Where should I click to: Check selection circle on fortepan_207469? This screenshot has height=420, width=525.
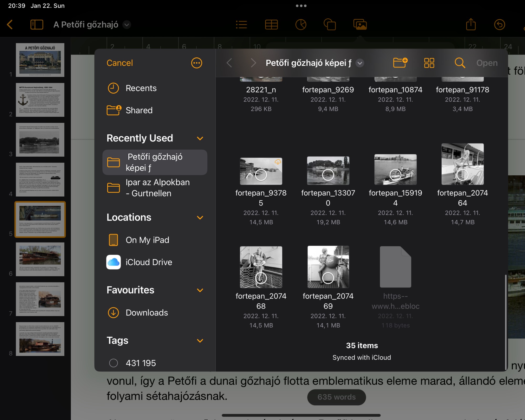pos(328,278)
